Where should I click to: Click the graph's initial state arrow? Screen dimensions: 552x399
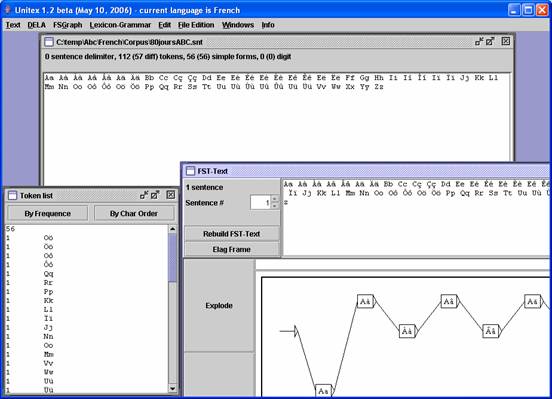289,331
